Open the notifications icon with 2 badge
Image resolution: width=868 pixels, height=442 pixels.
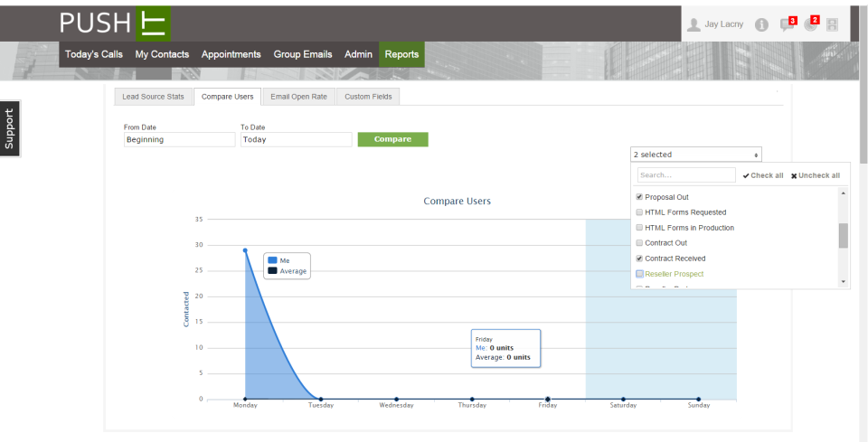tap(811, 24)
